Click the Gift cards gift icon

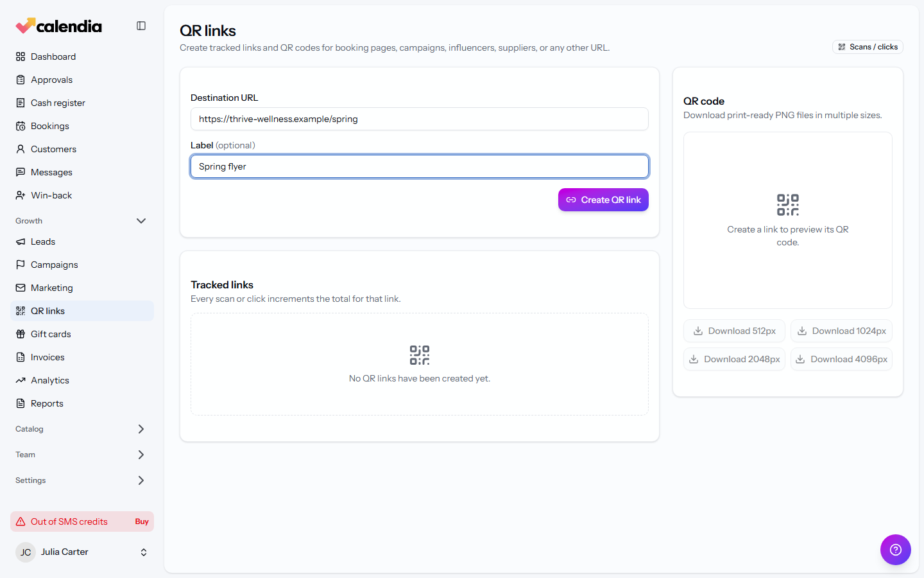pyautogui.click(x=21, y=334)
